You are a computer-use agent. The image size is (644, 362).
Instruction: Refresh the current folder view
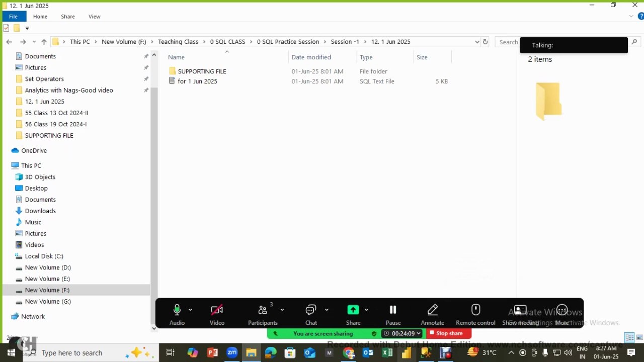[x=486, y=42]
